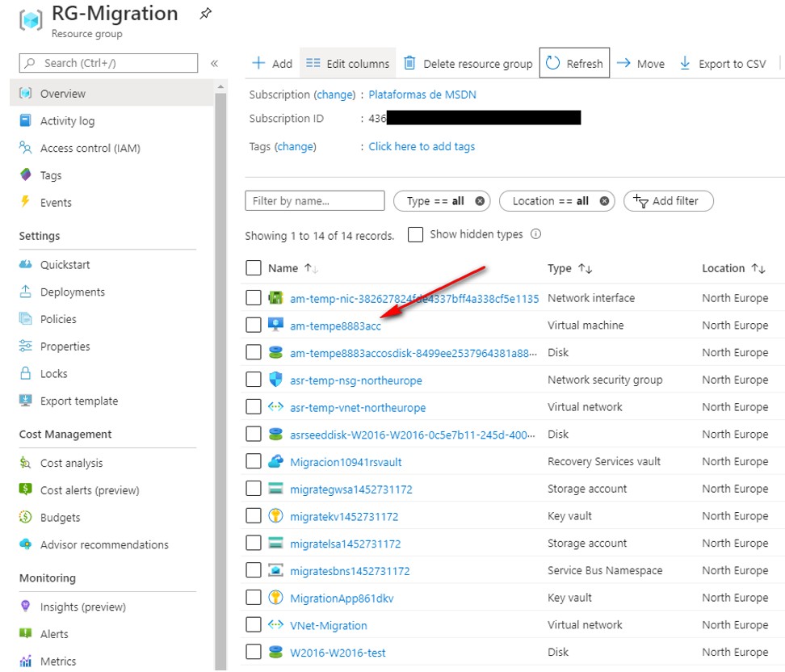This screenshot has width=785, height=672.
Task: Click the Policies icon
Action: (26, 318)
